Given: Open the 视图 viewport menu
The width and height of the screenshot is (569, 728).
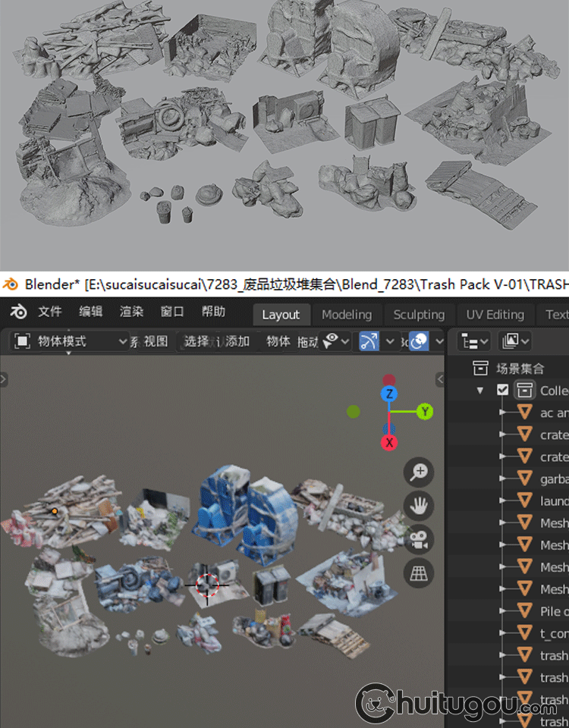Looking at the screenshot, I should tap(156, 342).
